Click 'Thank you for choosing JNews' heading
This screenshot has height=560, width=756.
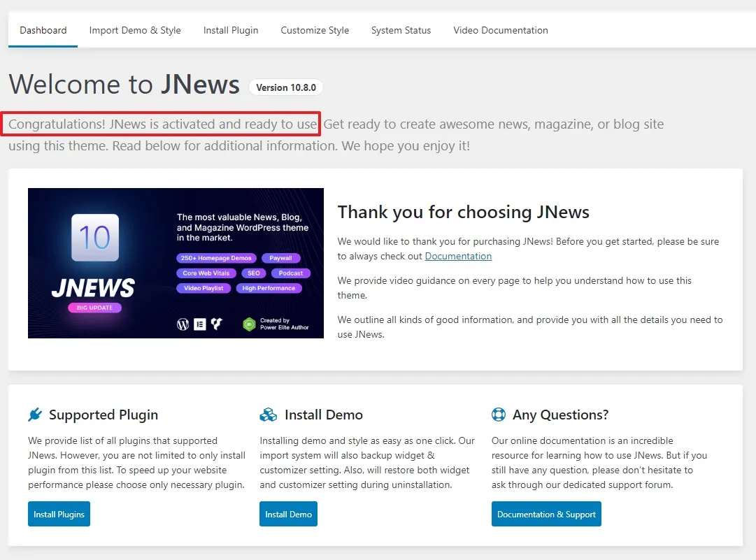464,212
